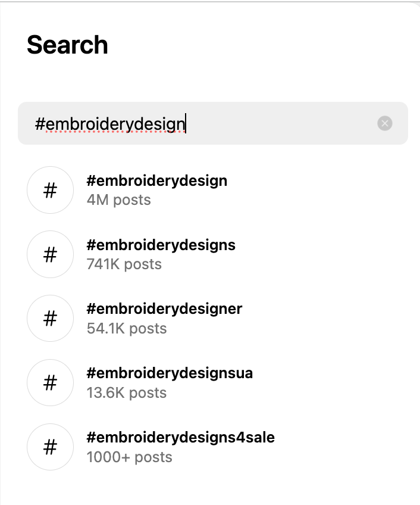Viewport: 420px width, 505px height.
Task: Clear the search field using the X icon
Action: coord(385,123)
